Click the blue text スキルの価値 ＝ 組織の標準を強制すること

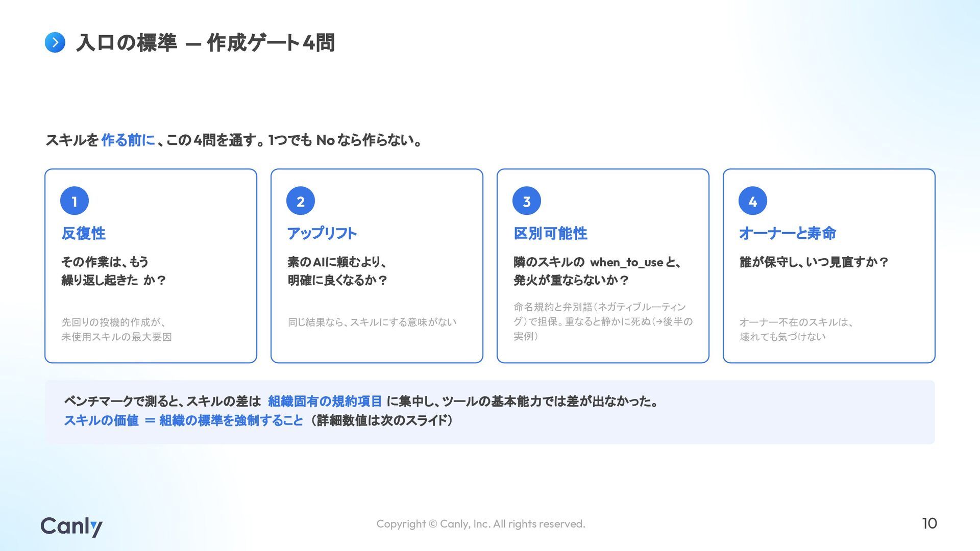coord(183,420)
